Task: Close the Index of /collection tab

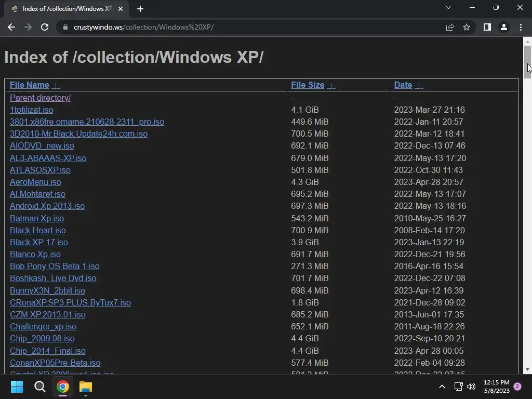Action: click(121, 9)
